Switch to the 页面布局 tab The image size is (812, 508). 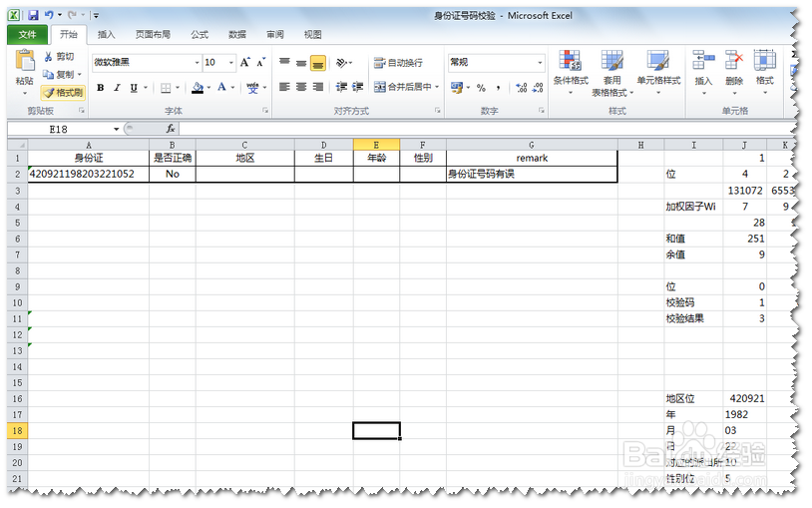coord(153,34)
